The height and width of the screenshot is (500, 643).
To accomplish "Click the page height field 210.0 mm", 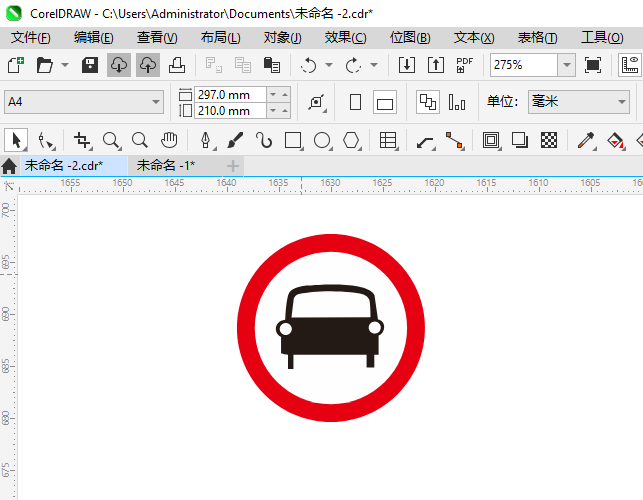I will coord(230,111).
